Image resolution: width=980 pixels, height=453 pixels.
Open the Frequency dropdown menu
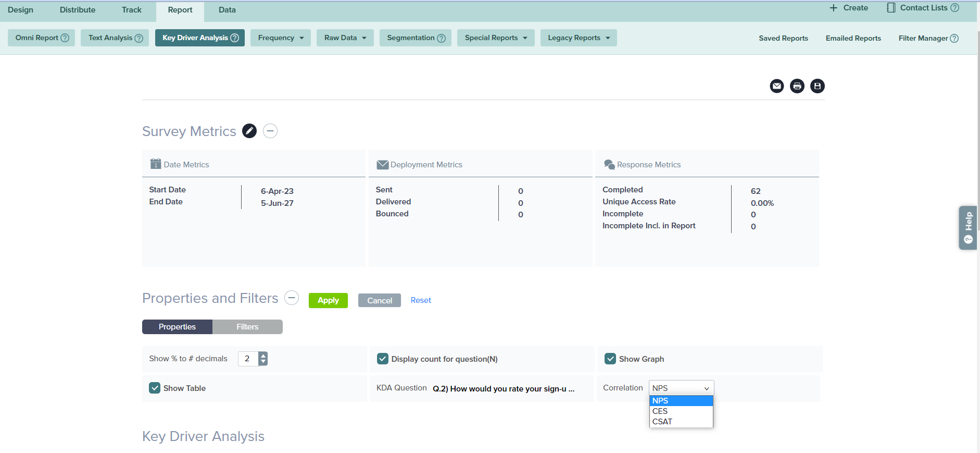(x=280, y=38)
